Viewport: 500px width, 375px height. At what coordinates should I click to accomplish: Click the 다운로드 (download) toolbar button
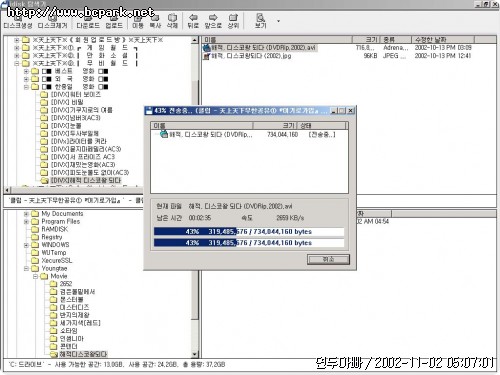[x=88, y=21]
